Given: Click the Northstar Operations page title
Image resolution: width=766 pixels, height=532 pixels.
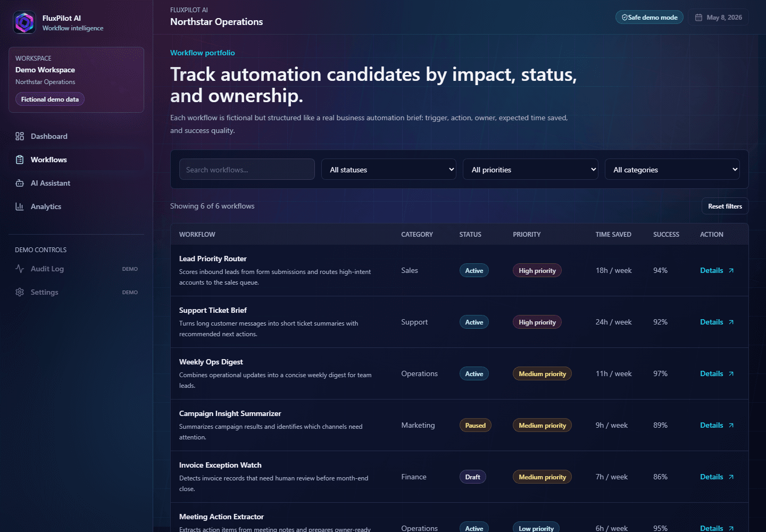Looking at the screenshot, I should point(217,22).
